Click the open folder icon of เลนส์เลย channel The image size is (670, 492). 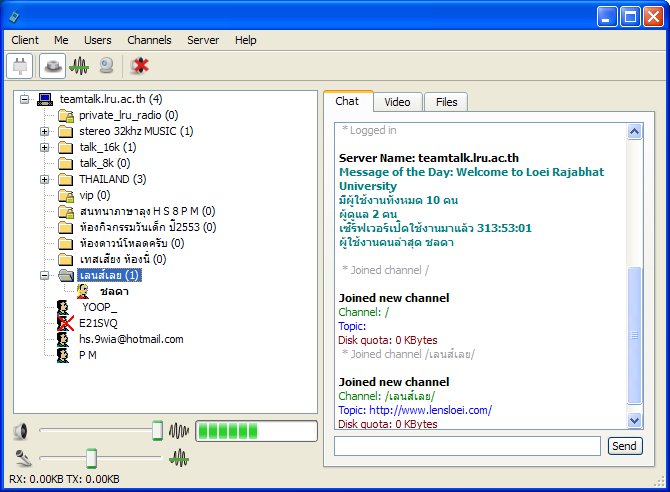[x=66, y=275]
